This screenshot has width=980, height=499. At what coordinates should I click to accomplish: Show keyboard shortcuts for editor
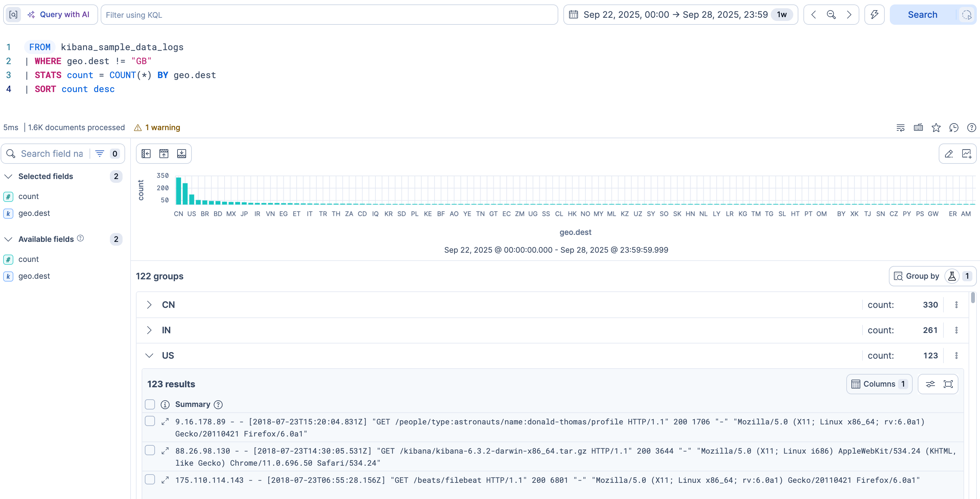(x=918, y=127)
